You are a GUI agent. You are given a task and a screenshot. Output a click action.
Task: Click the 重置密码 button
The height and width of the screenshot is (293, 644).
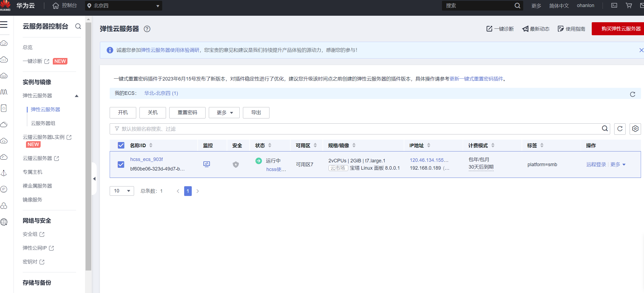tap(187, 112)
